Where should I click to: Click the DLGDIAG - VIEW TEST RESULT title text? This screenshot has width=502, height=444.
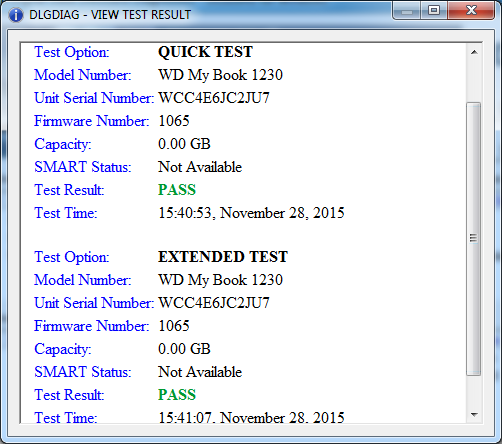[110, 15]
